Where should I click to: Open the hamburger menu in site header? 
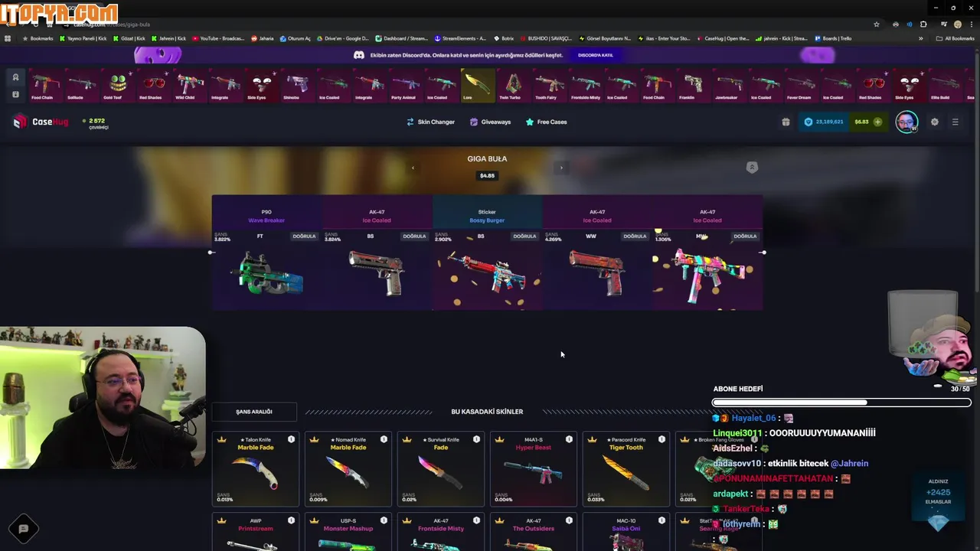coord(955,122)
